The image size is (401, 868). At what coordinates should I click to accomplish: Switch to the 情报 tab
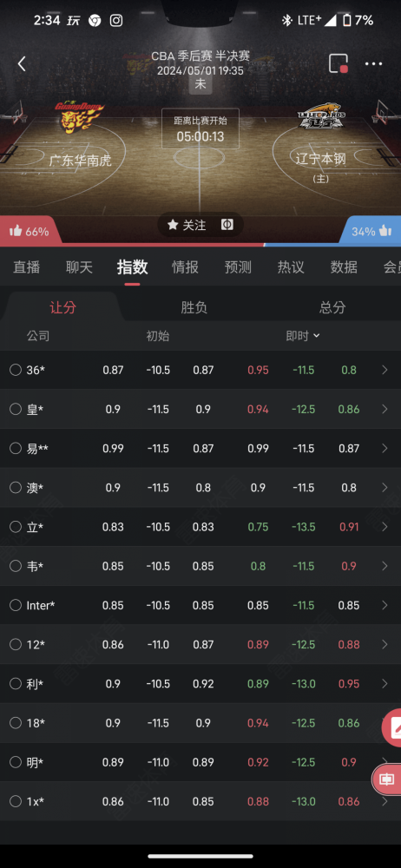[185, 267]
